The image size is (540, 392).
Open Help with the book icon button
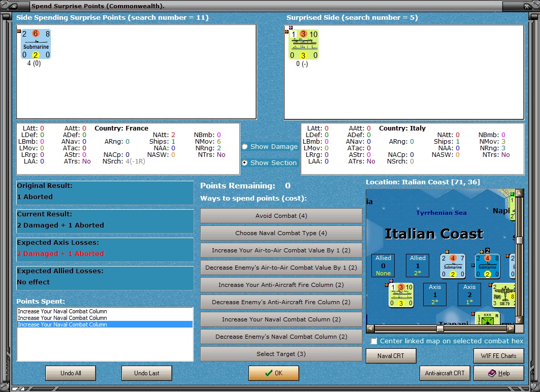pyautogui.click(x=499, y=373)
